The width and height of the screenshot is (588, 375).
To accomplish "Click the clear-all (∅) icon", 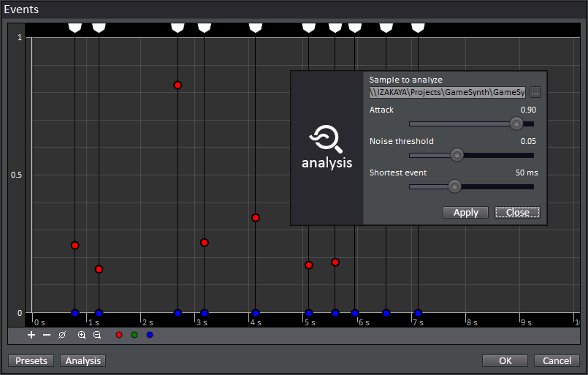I will pyautogui.click(x=62, y=335).
